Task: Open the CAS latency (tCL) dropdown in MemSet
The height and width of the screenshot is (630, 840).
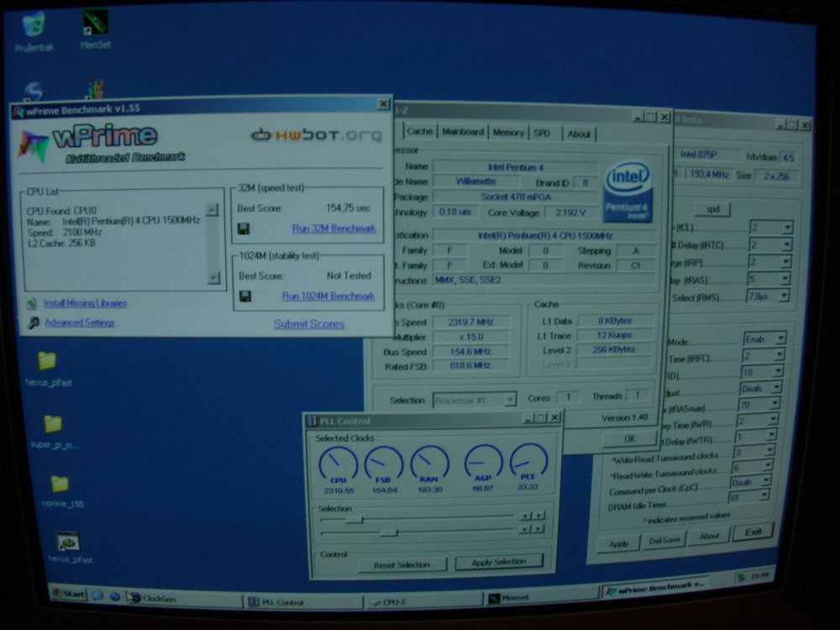Action: [x=770, y=228]
